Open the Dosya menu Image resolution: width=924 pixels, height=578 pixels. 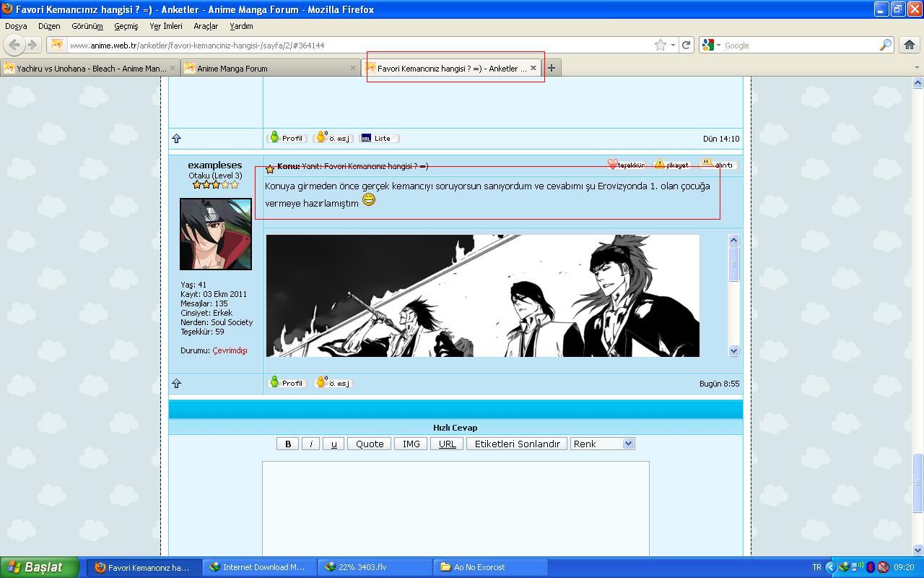(16, 26)
